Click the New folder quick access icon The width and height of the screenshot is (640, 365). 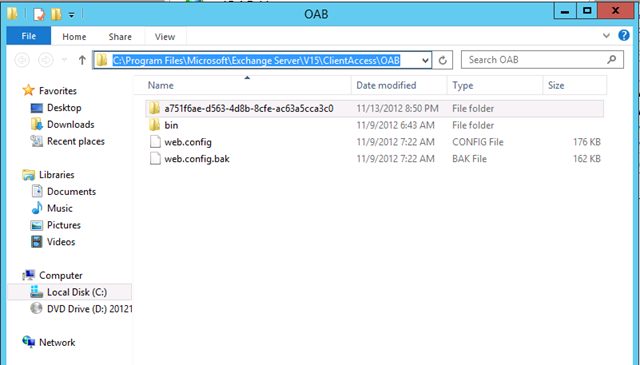pos(56,14)
